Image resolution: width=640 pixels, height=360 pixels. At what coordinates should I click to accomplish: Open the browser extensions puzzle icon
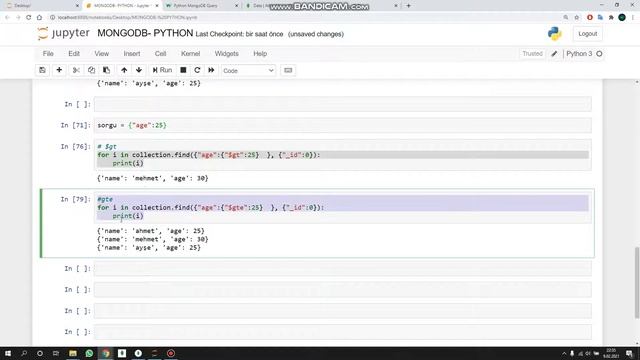[611, 18]
